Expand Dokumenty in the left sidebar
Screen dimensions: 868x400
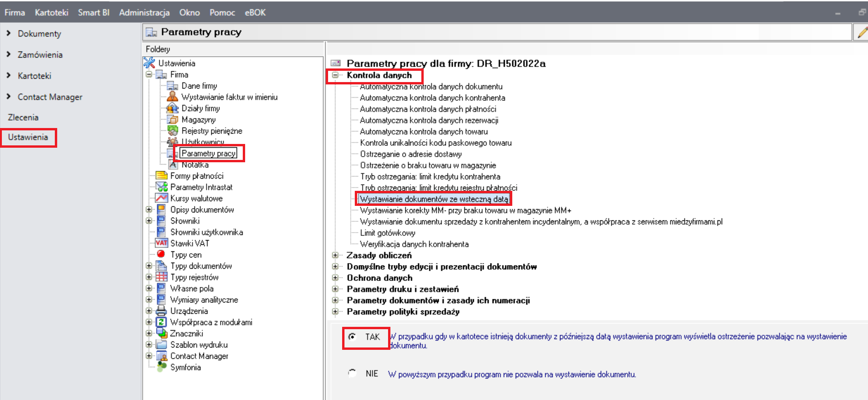(x=8, y=33)
